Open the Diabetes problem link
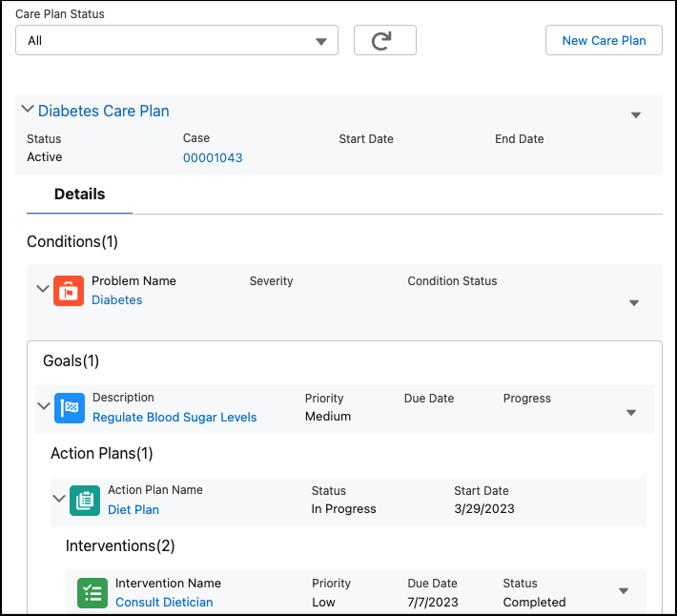Screen dimensions: 677x616 [x=116, y=300]
